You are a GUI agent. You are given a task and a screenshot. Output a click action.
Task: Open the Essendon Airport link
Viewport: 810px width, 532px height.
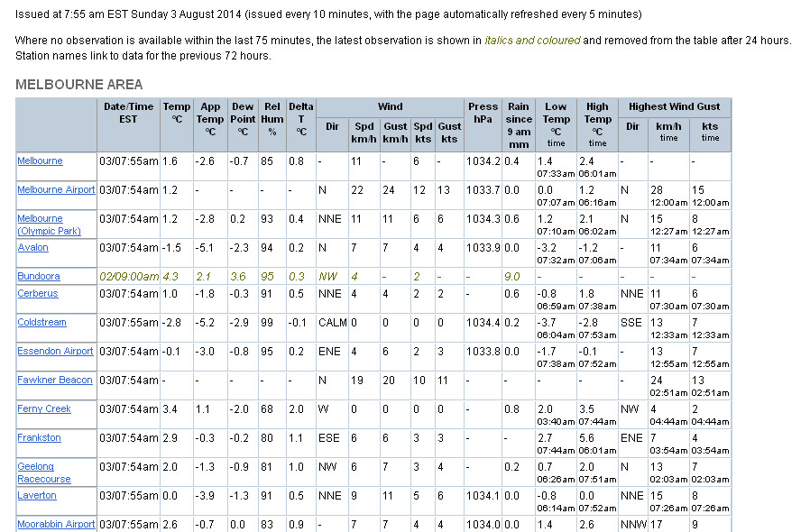point(55,351)
